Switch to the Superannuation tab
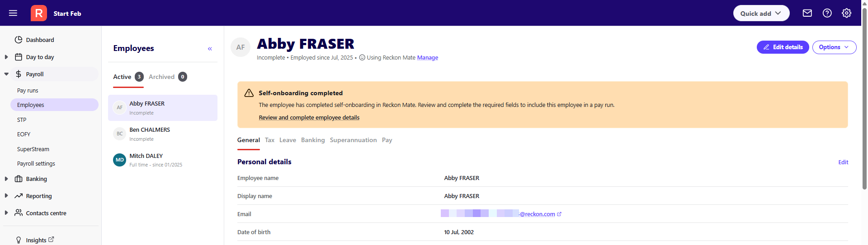Viewport: 868px width, 245px height. (x=353, y=140)
